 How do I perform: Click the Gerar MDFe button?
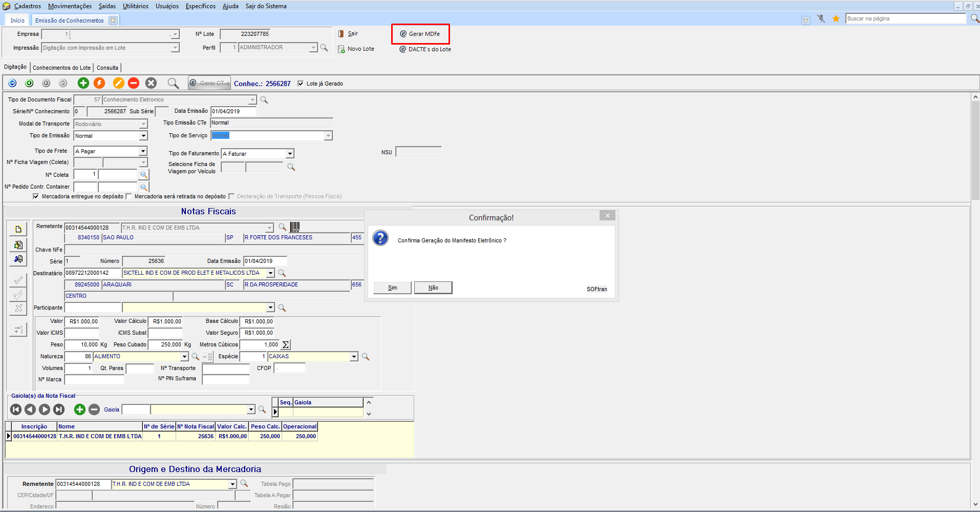click(x=420, y=34)
